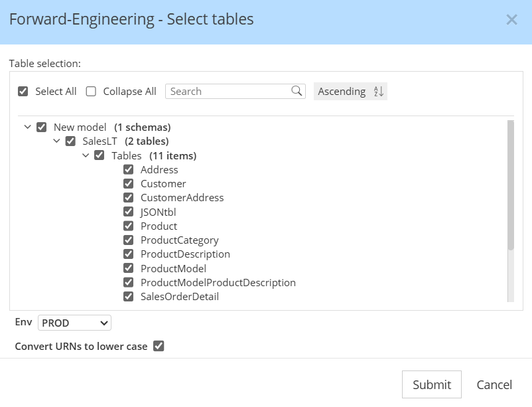Collapse the SalesLT schema node
Image resolution: width=532 pixels, height=407 pixels.
click(x=56, y=141)
